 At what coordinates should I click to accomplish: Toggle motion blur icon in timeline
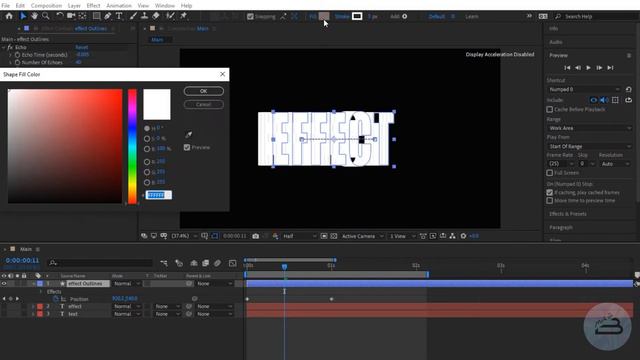(x=218, y=263)
